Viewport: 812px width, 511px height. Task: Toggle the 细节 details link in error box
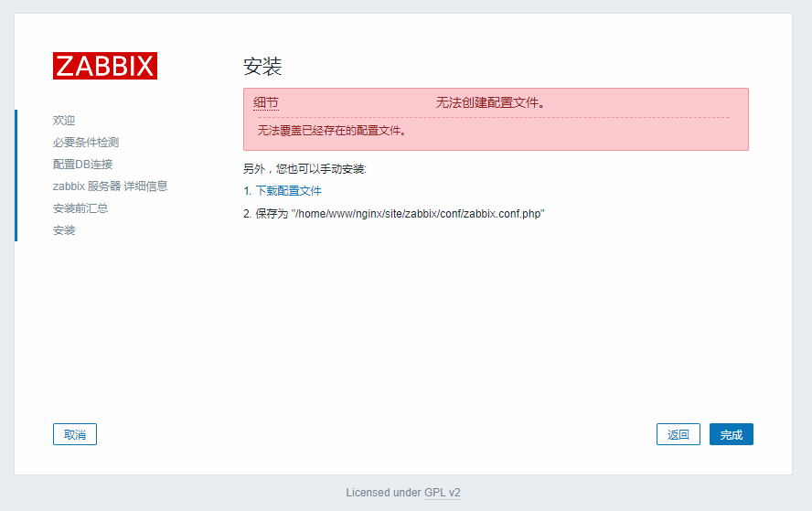[266, 102]
